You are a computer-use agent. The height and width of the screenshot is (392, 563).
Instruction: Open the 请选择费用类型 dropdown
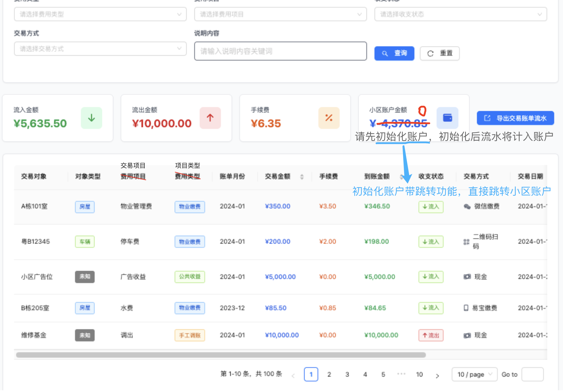pos(100,14)
